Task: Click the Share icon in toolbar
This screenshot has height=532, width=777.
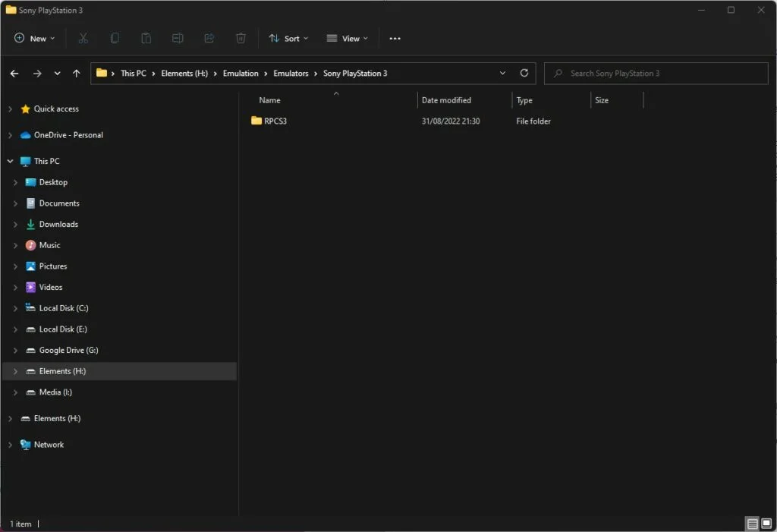Action: pos(209,38)
